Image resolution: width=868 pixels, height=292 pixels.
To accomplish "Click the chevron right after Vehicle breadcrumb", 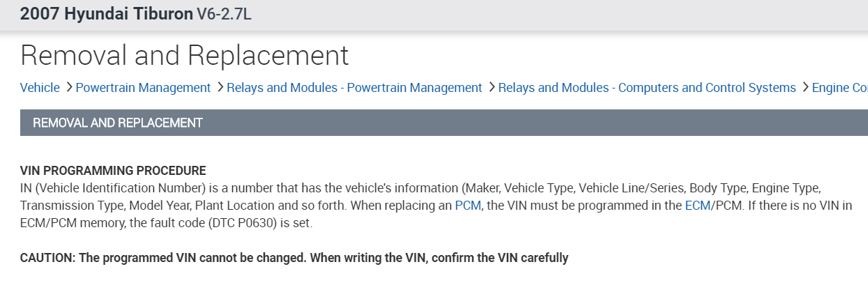I will [x=68, y=88].
